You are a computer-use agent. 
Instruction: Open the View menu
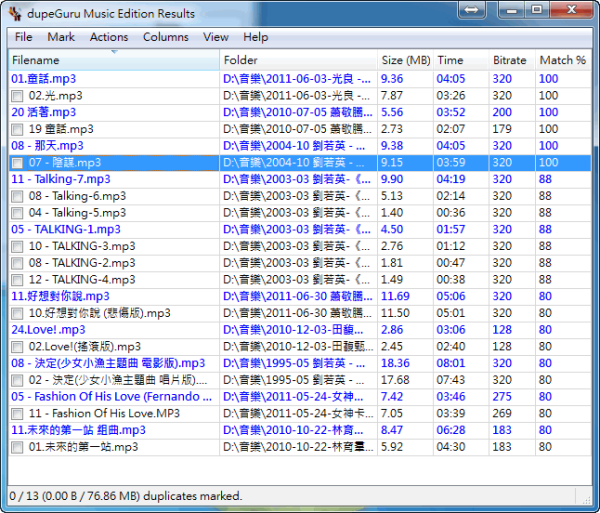[x=216, y=37]
